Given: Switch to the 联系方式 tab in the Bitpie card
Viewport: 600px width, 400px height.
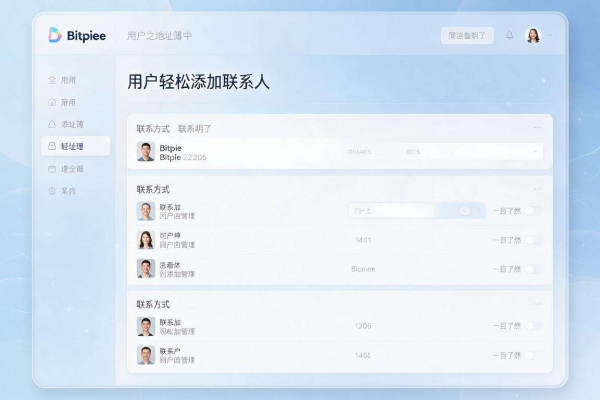Looking at the screenshot, I should pos(153,129).
